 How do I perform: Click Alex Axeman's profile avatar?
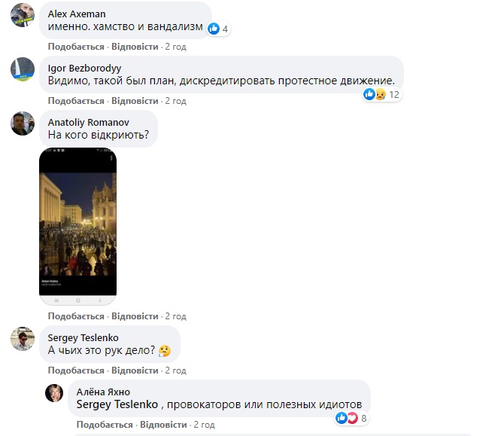23,16
